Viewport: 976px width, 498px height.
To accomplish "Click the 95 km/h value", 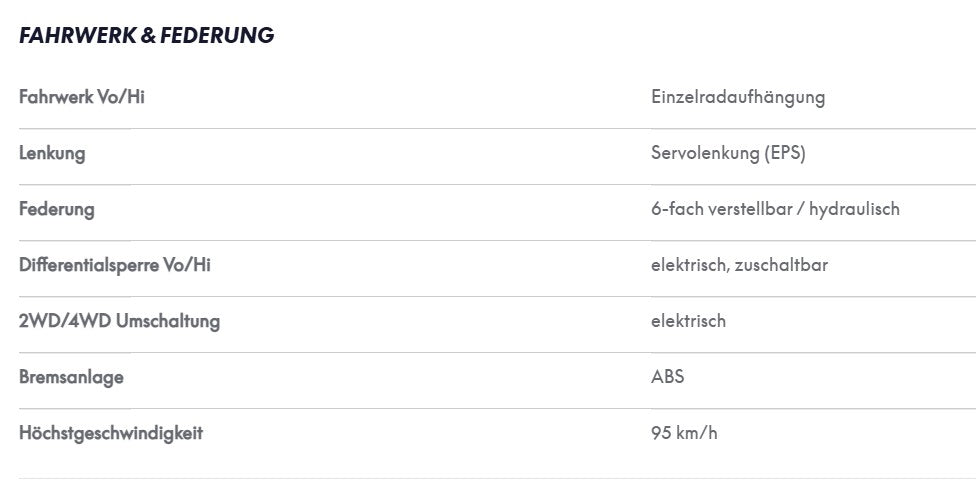I will coord(684,433).
